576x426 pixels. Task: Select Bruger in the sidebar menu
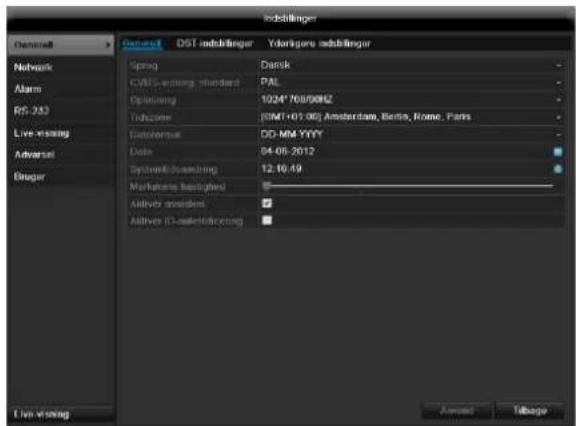coord(61,177)
